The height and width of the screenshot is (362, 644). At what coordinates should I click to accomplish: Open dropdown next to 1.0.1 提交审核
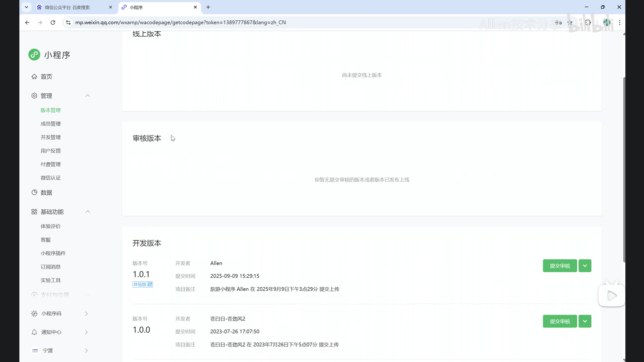(x=585, y=266)
